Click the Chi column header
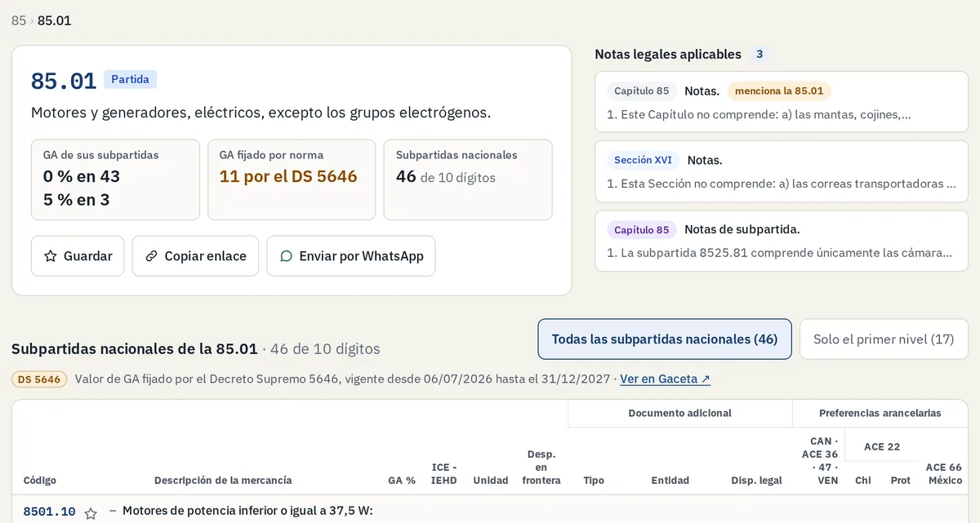 click(x=862, y=481)
